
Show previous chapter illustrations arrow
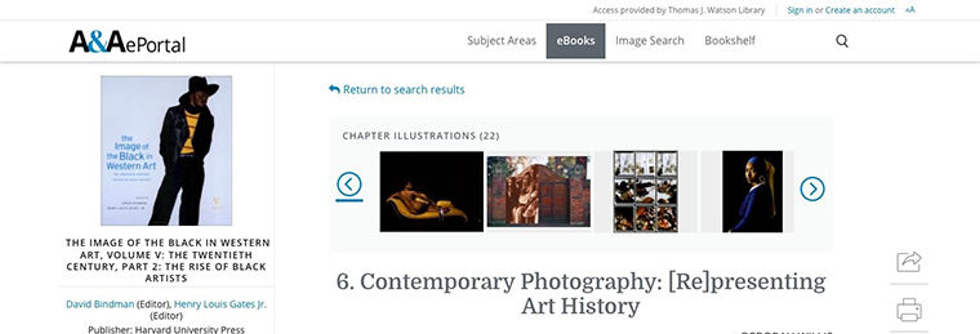coord(349,184)
